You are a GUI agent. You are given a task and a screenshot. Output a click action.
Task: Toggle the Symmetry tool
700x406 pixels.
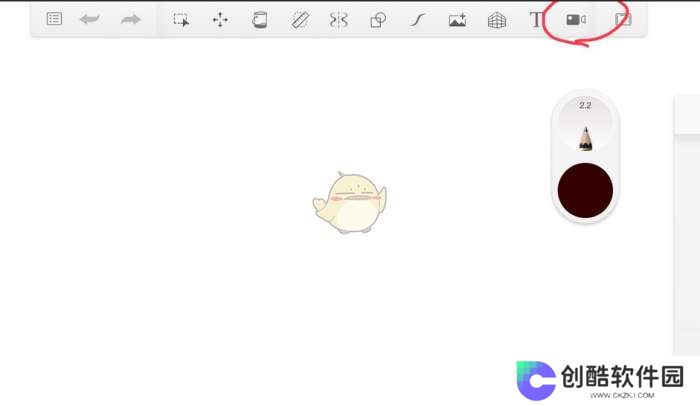pos(338,20)
